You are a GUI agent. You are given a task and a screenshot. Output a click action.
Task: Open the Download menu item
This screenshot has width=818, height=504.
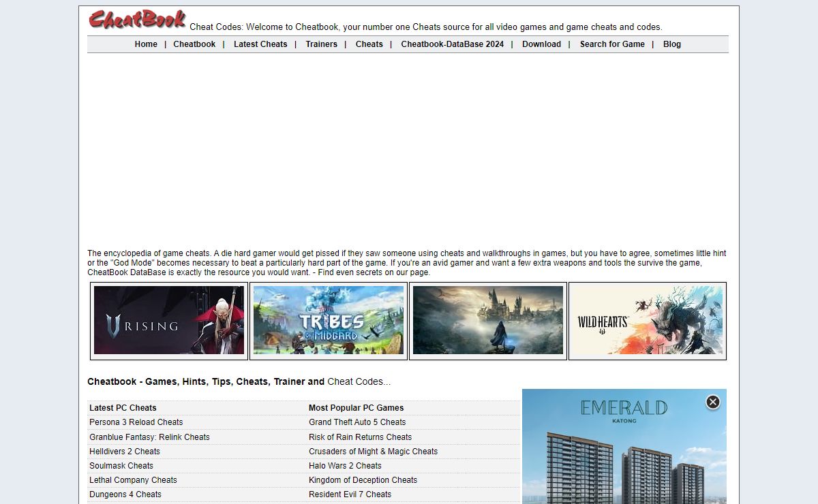[x=541, y=44]
